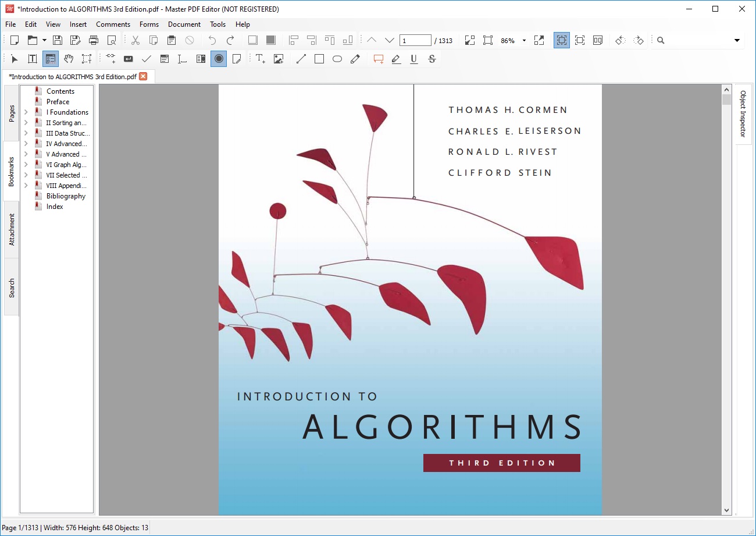The width and height of the screenshot is (756, 536).
Task: Select the Rectangle drawing tool
Action: coord(319,59)
